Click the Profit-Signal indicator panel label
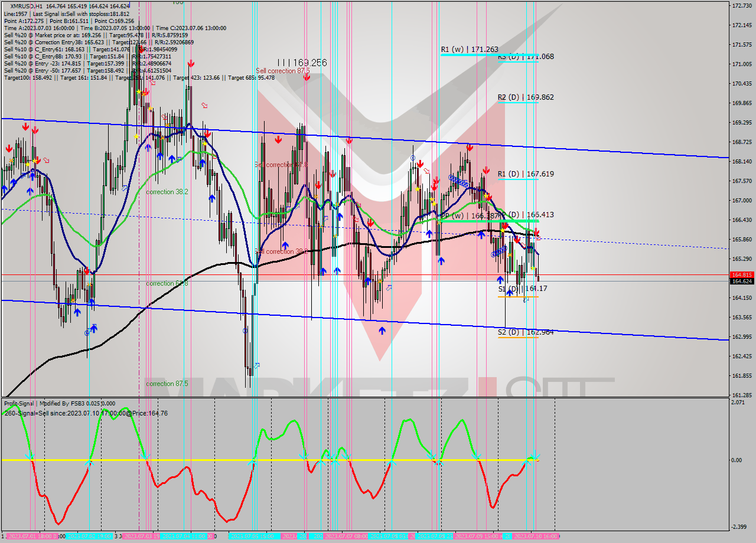 (18, 404)
